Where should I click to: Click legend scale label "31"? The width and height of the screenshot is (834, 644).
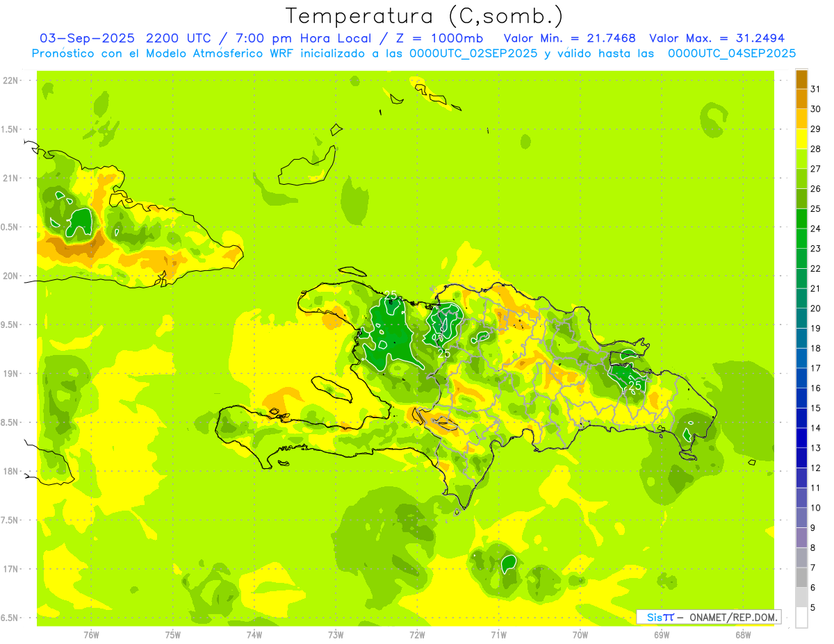[816, 89]
